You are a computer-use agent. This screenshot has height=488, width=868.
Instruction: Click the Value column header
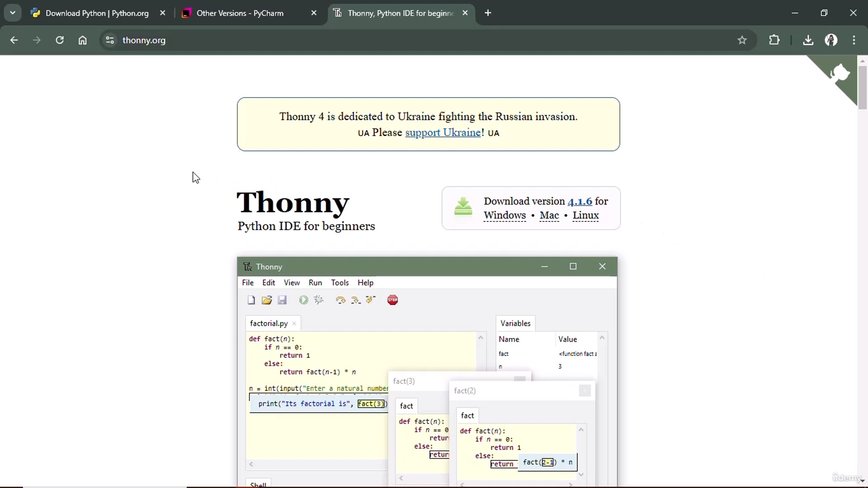coord(567,339)
